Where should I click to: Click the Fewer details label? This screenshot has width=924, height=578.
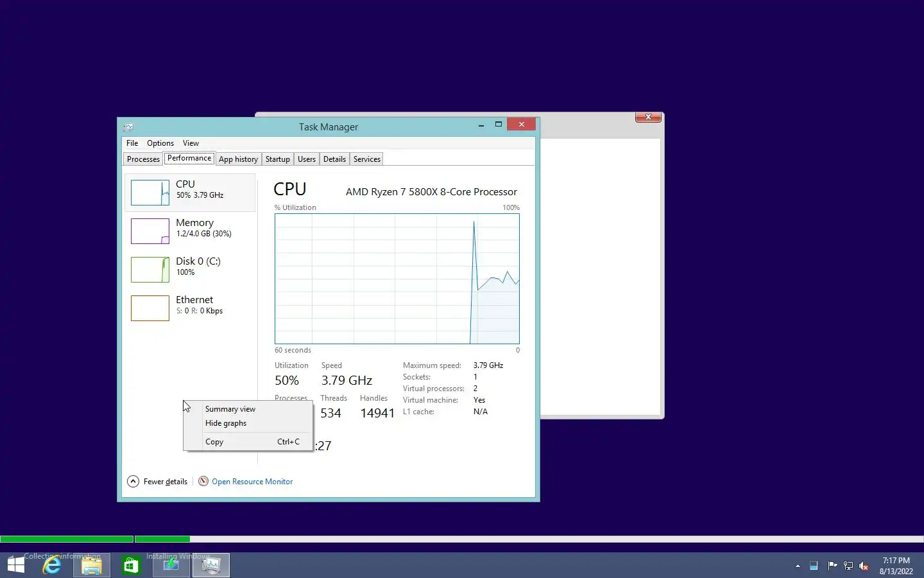point(166,482)
